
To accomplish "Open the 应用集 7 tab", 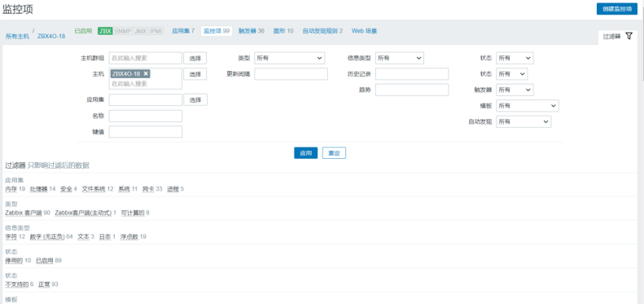I will point(183,31).
